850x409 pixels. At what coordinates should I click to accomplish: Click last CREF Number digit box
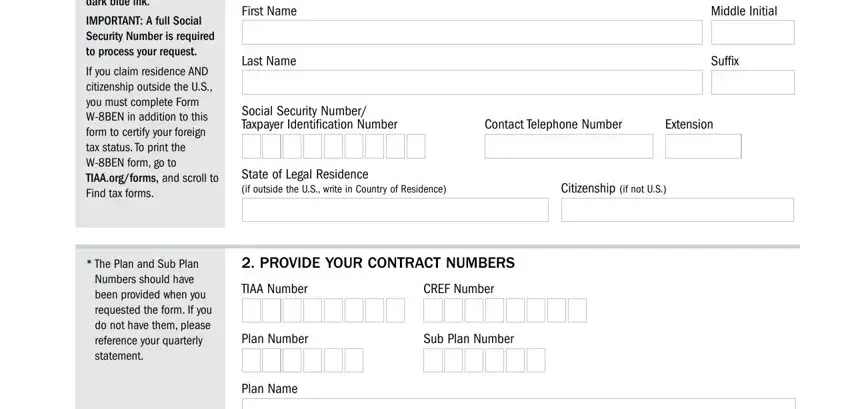pyautogui.click(x=577, y=310)
